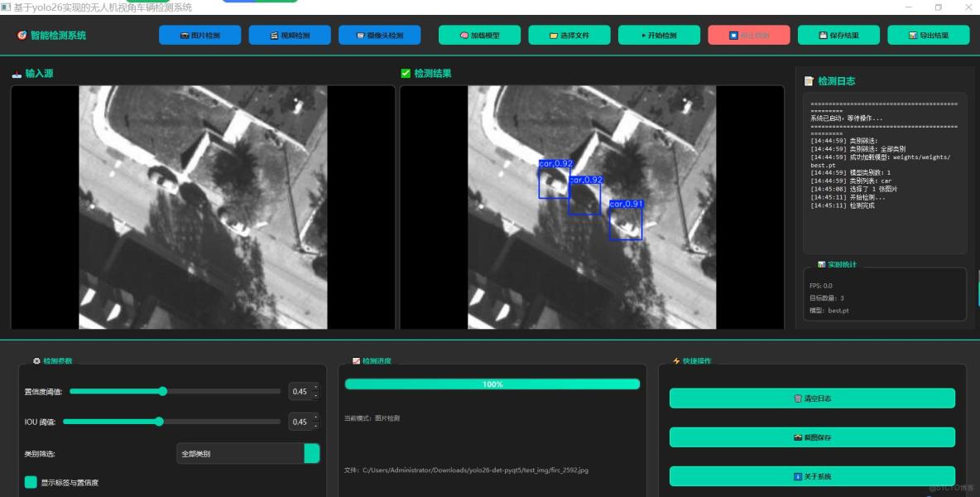Image resolution: width=980 pixels, height=497 pixels.
Task: Open the 类别筛选 category dropdown
Action: click(x=240, y=454)
